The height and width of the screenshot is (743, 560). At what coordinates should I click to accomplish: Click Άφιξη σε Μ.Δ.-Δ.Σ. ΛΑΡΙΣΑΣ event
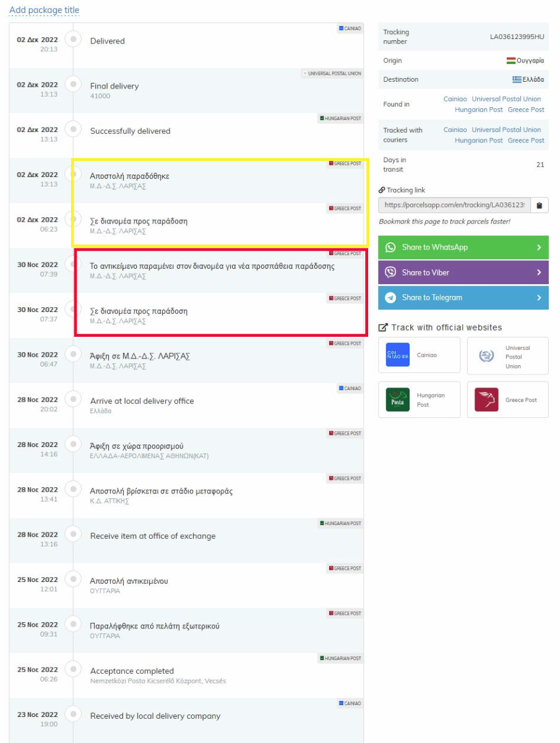point(140,356)
